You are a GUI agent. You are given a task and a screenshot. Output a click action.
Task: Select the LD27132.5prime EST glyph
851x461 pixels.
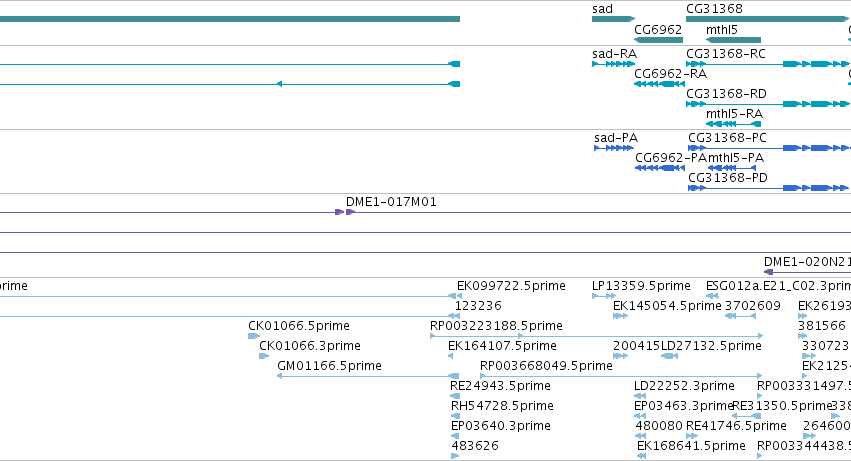click(x=670, y=356)
